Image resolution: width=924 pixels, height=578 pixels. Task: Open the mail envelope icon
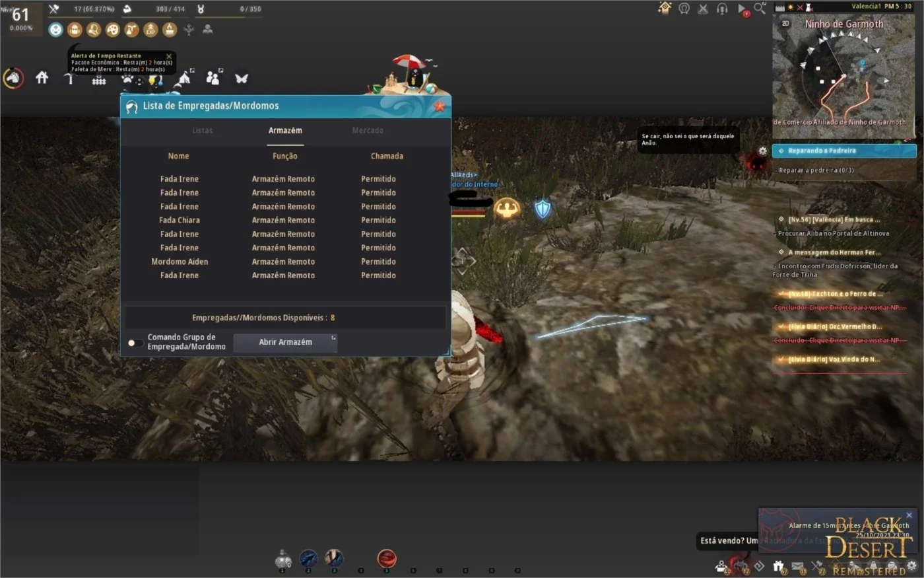(x=798, y=566)
